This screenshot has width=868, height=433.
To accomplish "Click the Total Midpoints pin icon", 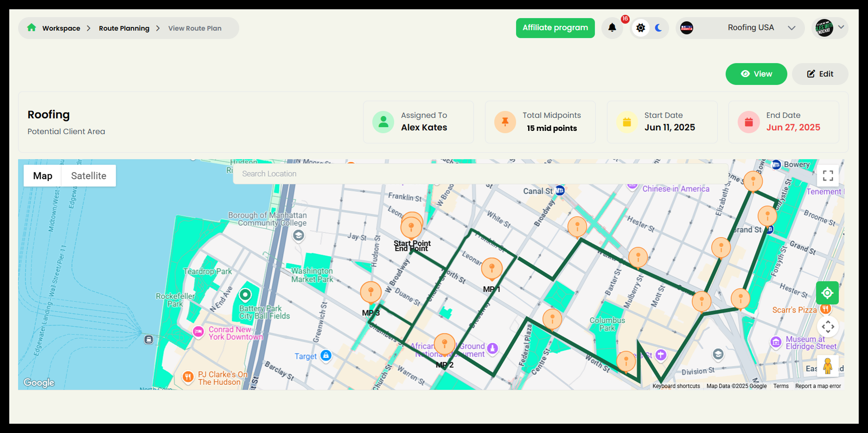I will [505, 122].
